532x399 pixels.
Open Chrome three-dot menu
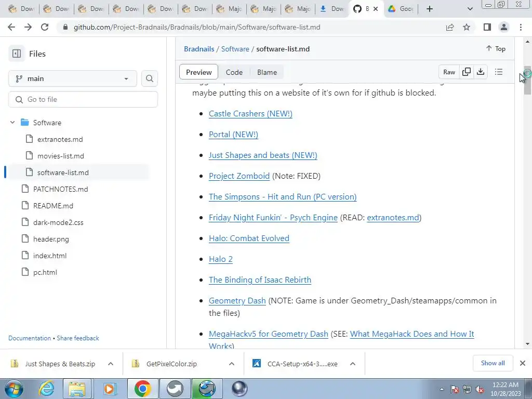[521, 27]
